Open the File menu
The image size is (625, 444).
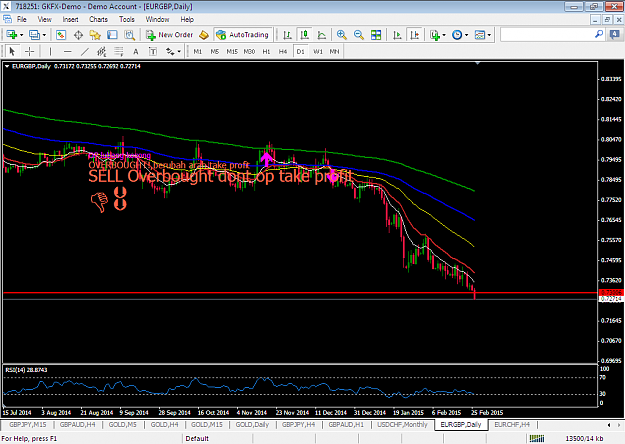22,19
